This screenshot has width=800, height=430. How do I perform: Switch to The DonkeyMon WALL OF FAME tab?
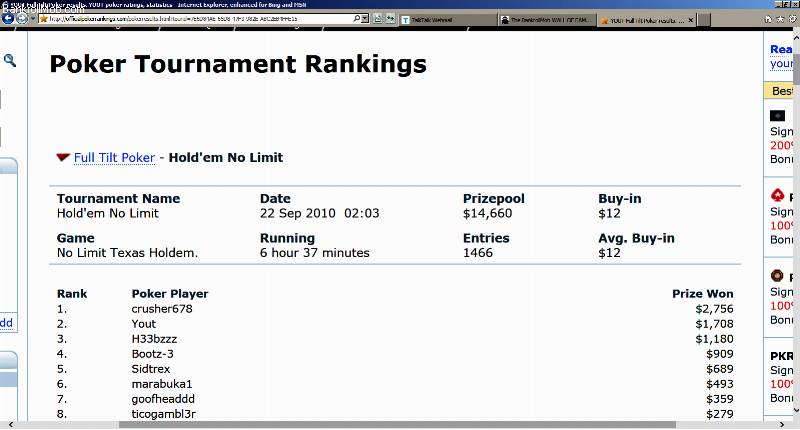click(x=546, y=20)
